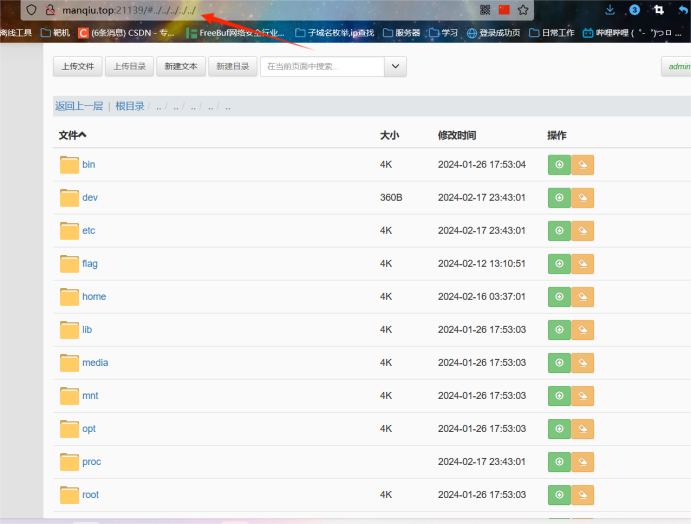Click the orange edit icon for opt
The height and width of the screenshot is (524, 691).
[x=583, y=429]
